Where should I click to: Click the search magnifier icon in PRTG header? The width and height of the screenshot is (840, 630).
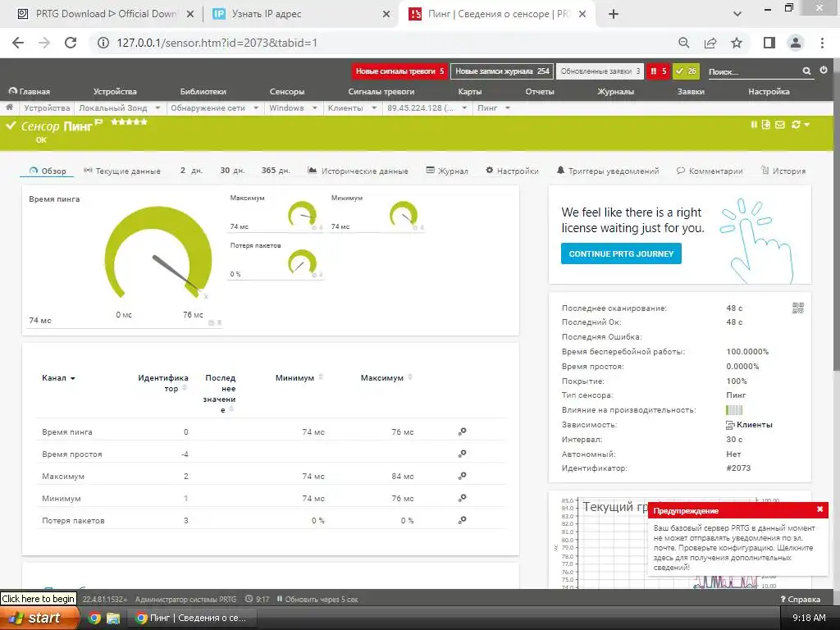click(807, 71)
